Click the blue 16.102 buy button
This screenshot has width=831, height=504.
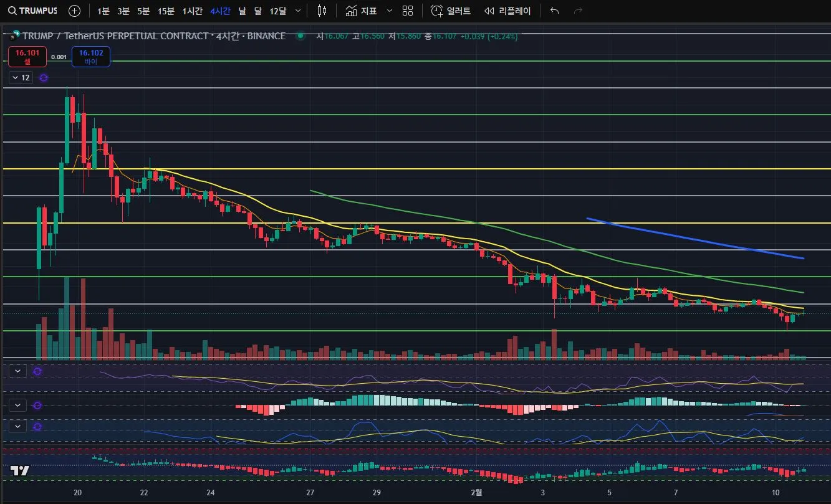pyautogui.click(x=91, y=57)
